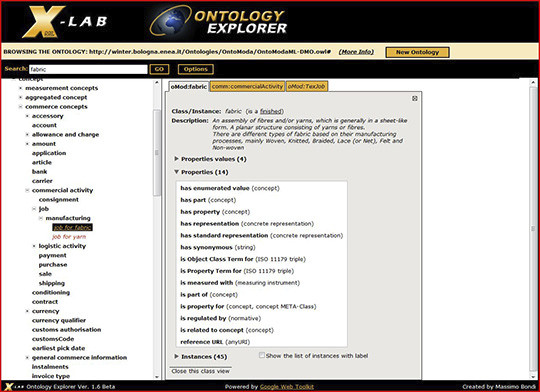
Task: Select 'currency qualifier' tree item
Action: [59, 321]
